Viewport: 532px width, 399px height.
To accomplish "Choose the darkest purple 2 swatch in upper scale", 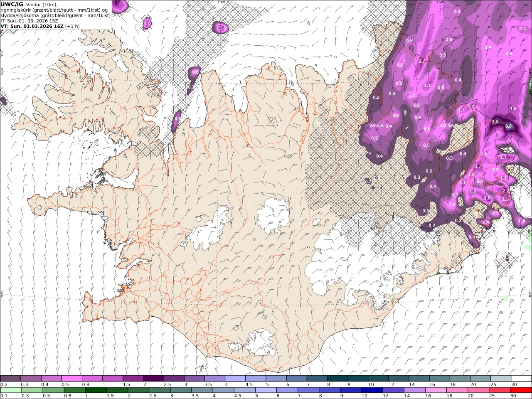I will tap(153, 378).
